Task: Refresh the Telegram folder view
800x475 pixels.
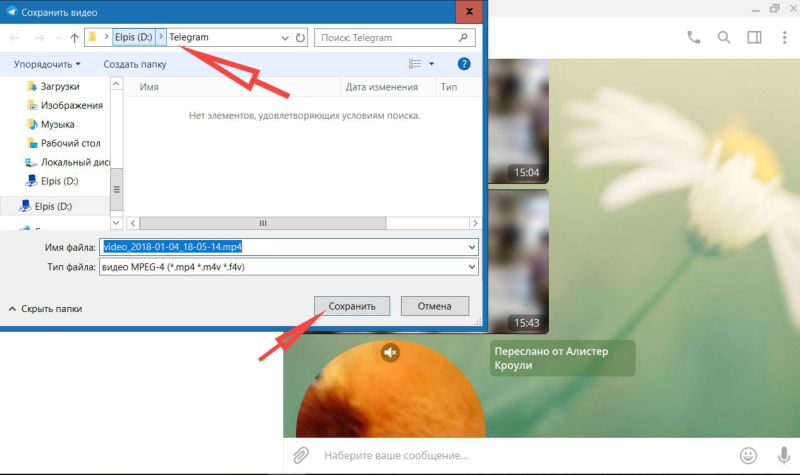Action: [x=301, y=38]
